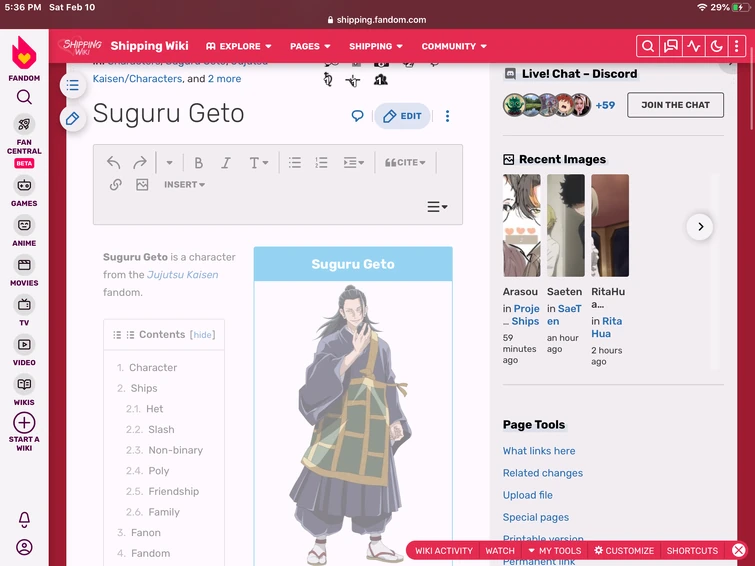Undo the last edit
755x566 pixels.
tap(114, 162)
